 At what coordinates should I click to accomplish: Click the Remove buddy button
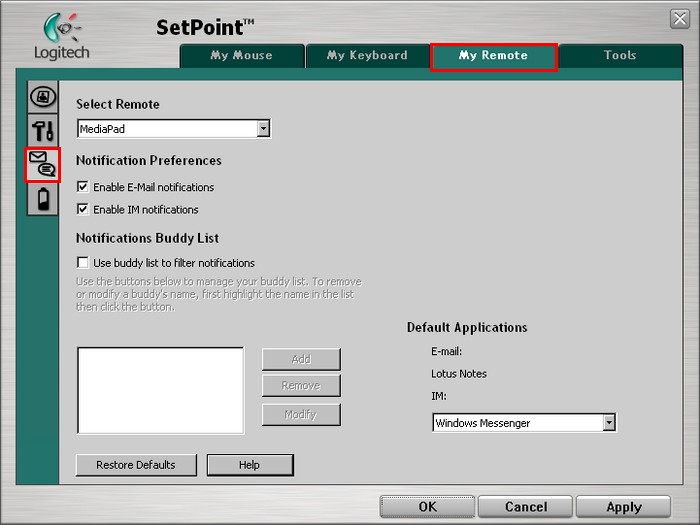301,385
